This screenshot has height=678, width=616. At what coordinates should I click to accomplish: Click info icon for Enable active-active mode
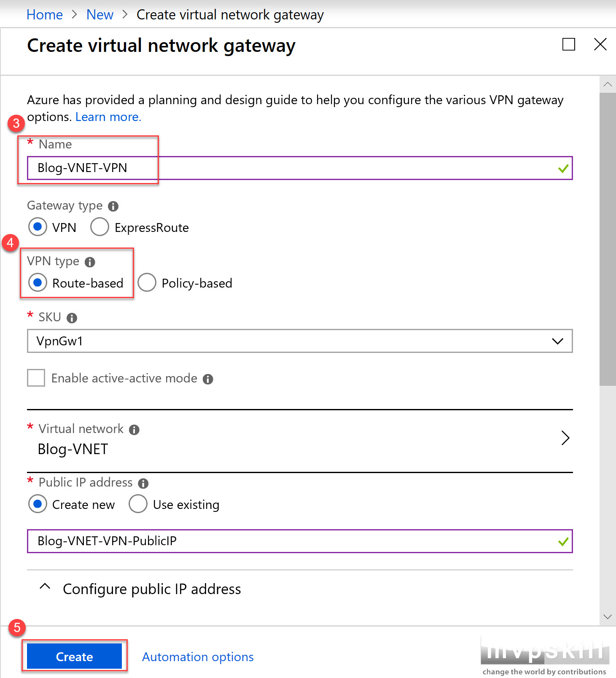[208, 379]
